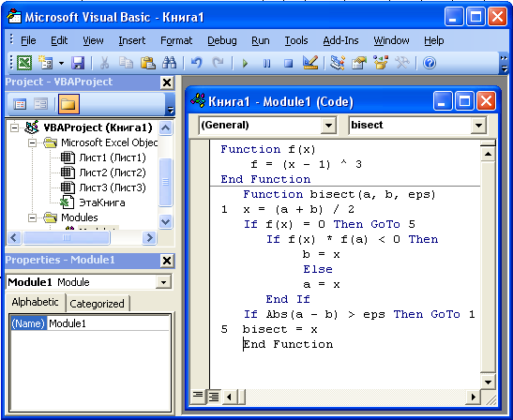The image size is (513, 420).
Task: Click View Object icon in Project panel
Action: tap(41, 104)
